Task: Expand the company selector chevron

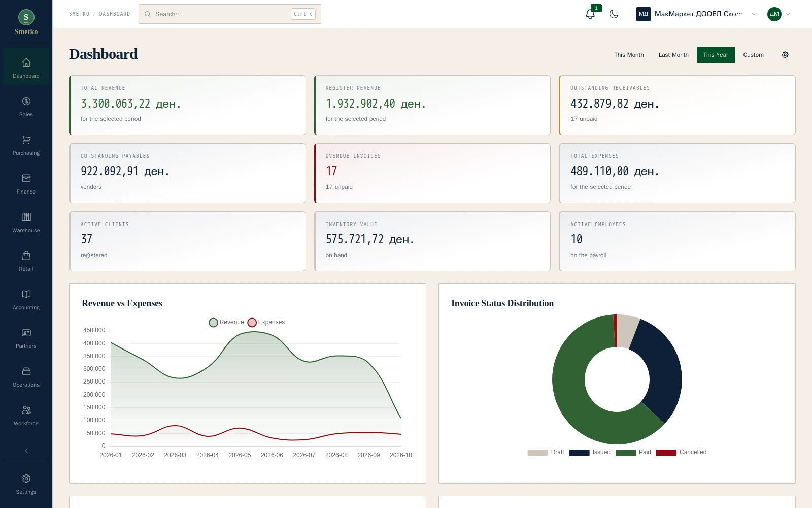Action: 754,14
